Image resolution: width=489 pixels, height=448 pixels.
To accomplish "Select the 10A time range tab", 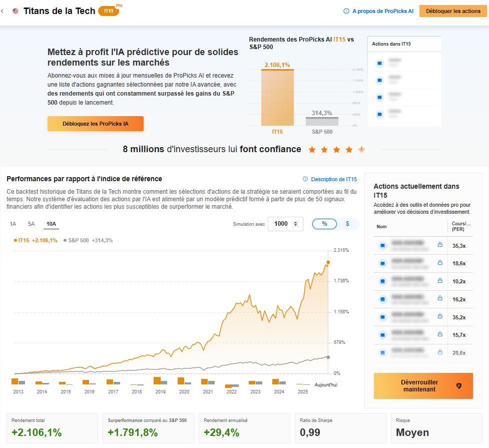I will pyautogui.click(x=51, y=224).
